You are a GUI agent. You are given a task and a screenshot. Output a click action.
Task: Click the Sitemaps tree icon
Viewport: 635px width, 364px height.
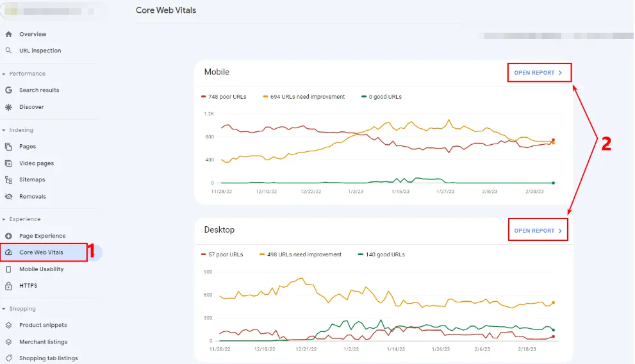point(8,180)
